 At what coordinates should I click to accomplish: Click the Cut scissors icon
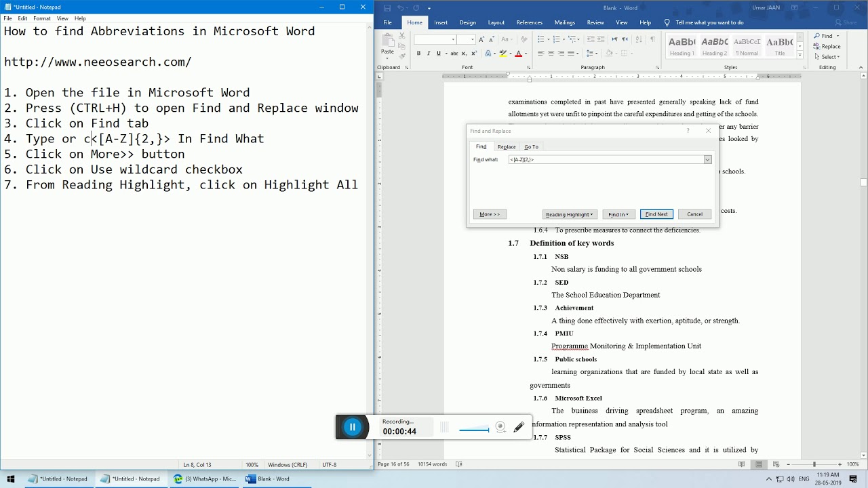tap(401, 37)
